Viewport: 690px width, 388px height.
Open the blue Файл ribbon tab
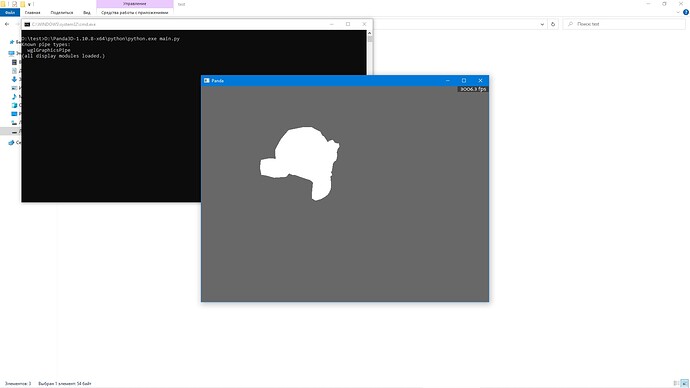[10, 12]
